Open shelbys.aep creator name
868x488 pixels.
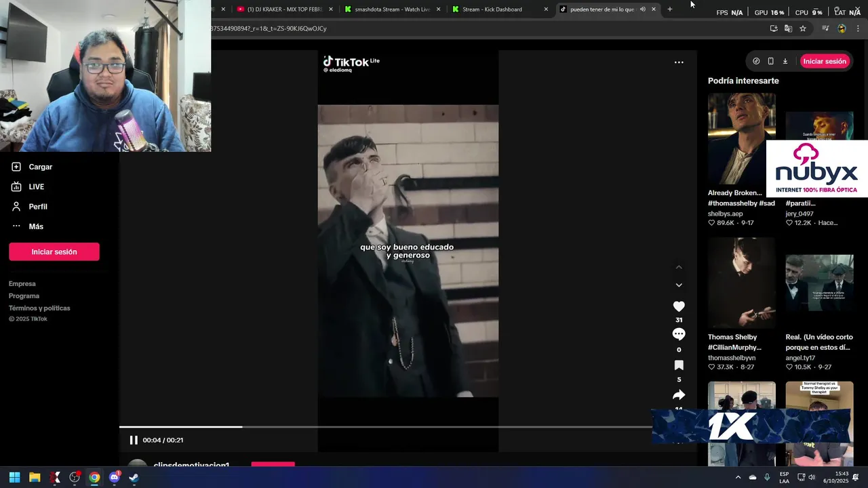coord(726,213)
